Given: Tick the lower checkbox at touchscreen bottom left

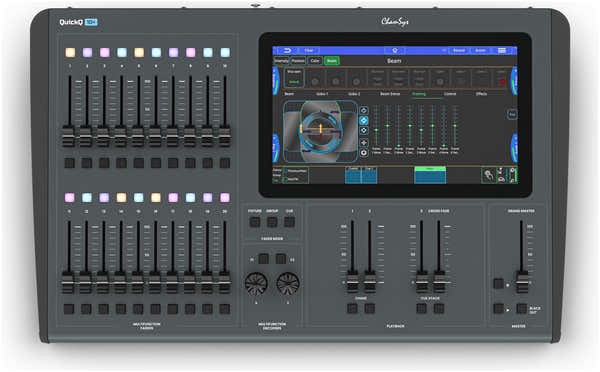Looking at the screenshot, I should [285, 179].
